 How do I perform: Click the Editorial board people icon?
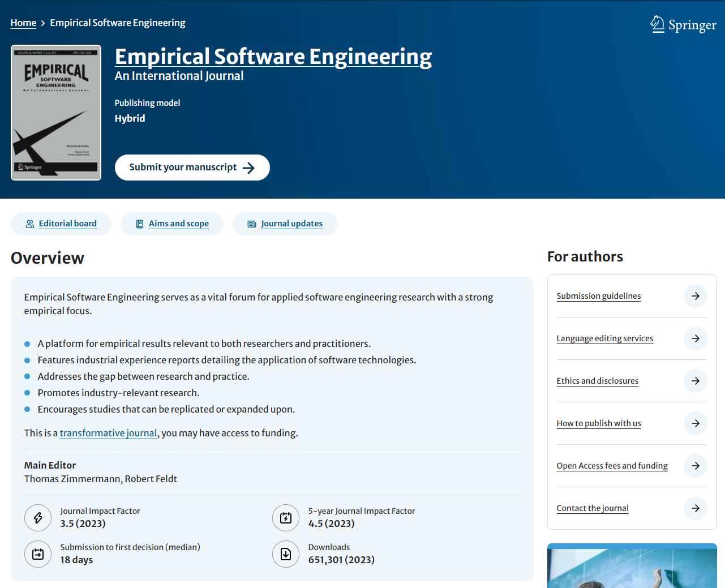point(30,224)
